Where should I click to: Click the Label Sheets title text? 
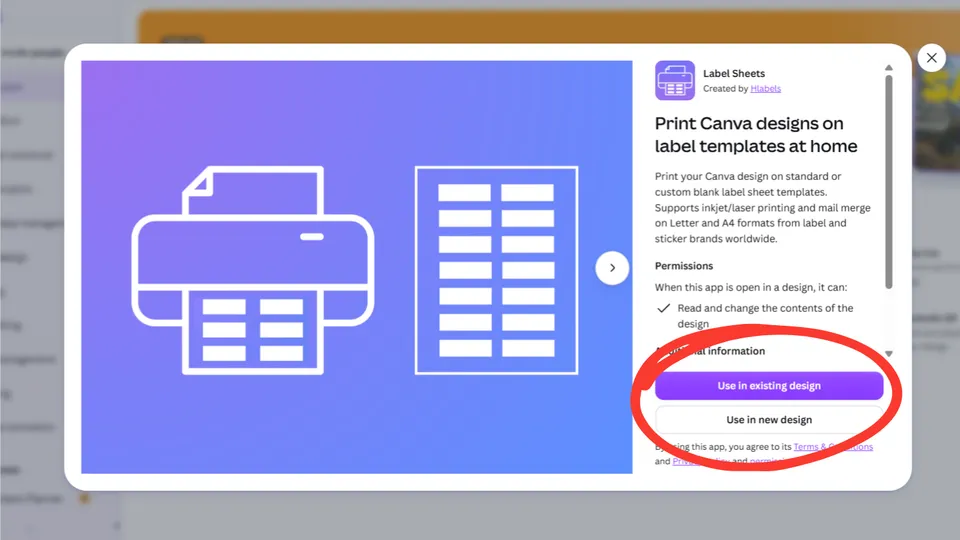(x=733, y=73)
